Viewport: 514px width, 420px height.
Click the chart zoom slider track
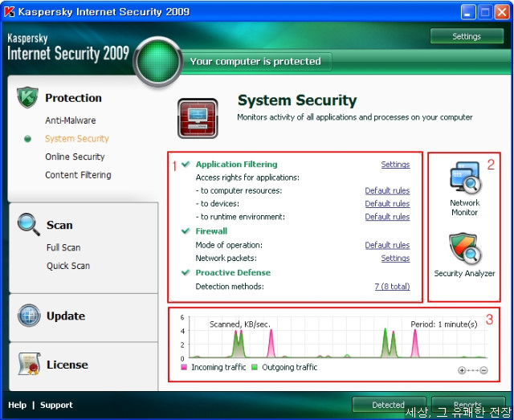pos(473,370)
